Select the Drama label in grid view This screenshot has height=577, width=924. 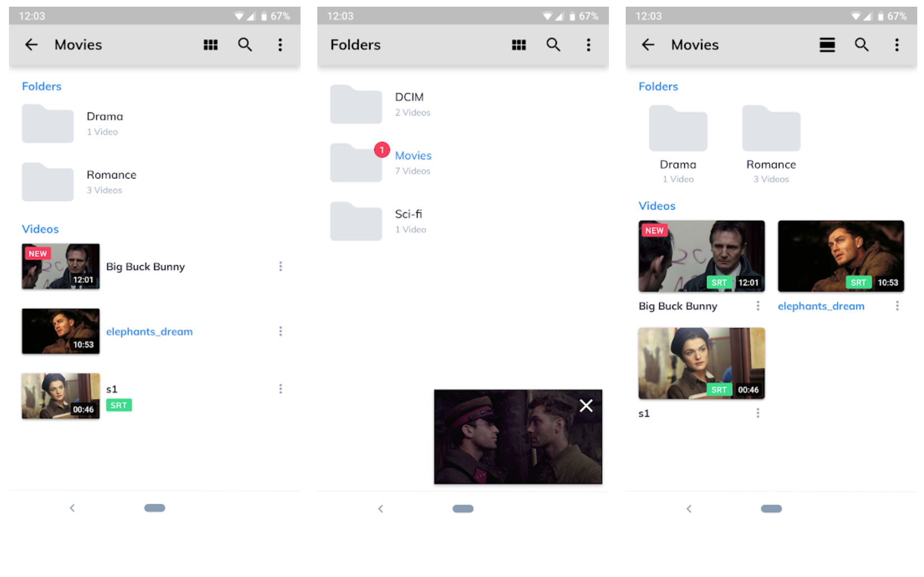click(x=678, y=164)
